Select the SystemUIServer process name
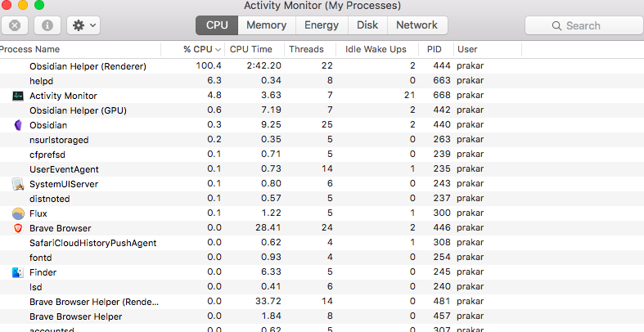 [x=64, y=184]
